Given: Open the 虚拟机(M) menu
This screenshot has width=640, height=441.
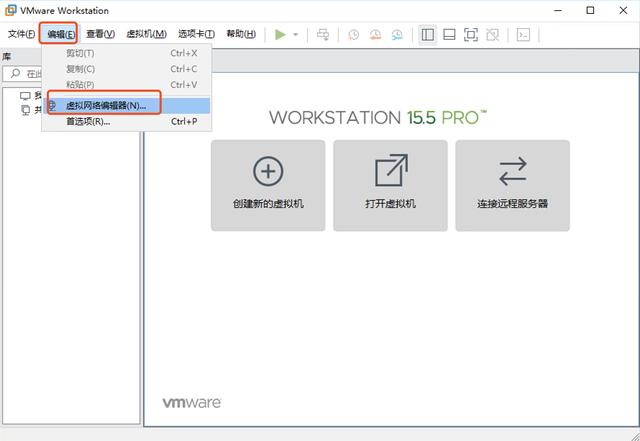Looking at the screenshot, I should pyautogui.click(x=147, y=34).
